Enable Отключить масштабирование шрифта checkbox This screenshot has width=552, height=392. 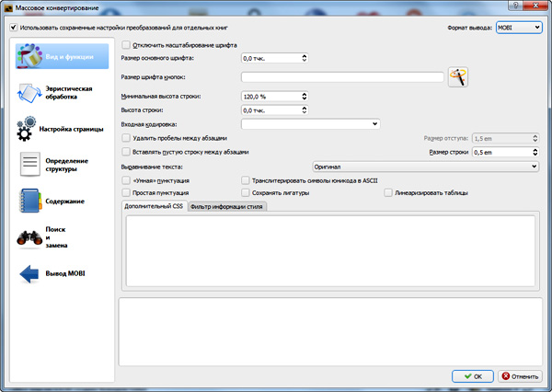tap(126, 44)
